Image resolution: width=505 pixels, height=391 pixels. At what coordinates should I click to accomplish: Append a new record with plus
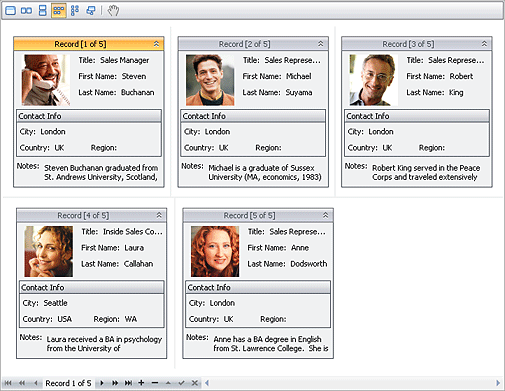click(x=141, y=383)
